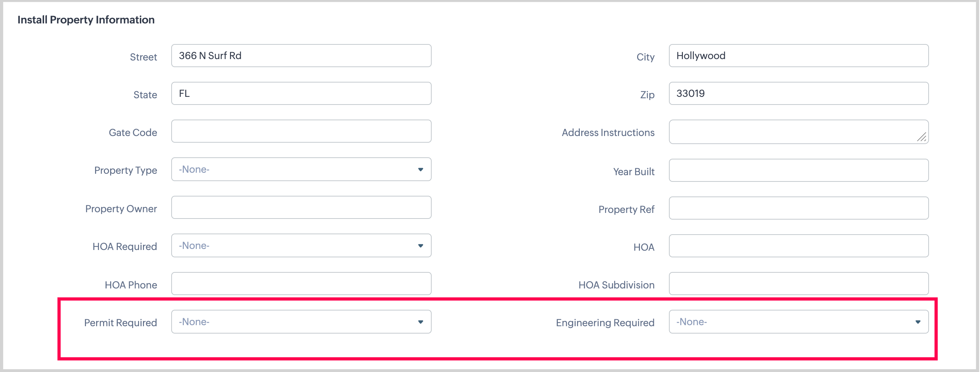980x372 pixels.
Task: Click the Address Instructions text area
Action: tap(791, 132)
